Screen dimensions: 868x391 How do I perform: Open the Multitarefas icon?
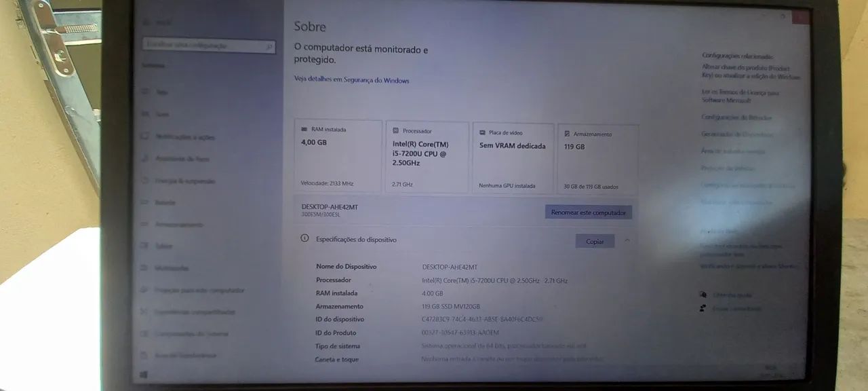145,267
